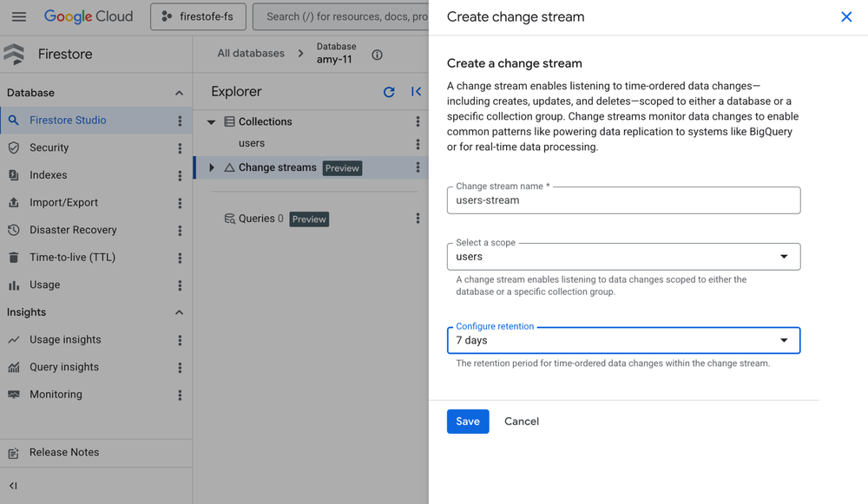The width and height of the screenshot is (868, 504).
Task: Open Usage insights
Action: (65, 340)
